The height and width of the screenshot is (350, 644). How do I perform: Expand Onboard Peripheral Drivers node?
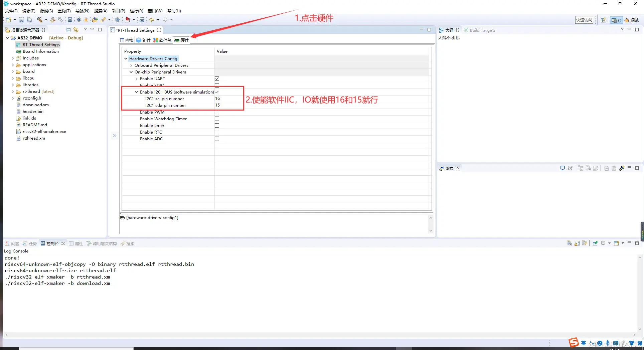(x=131, y=65)
